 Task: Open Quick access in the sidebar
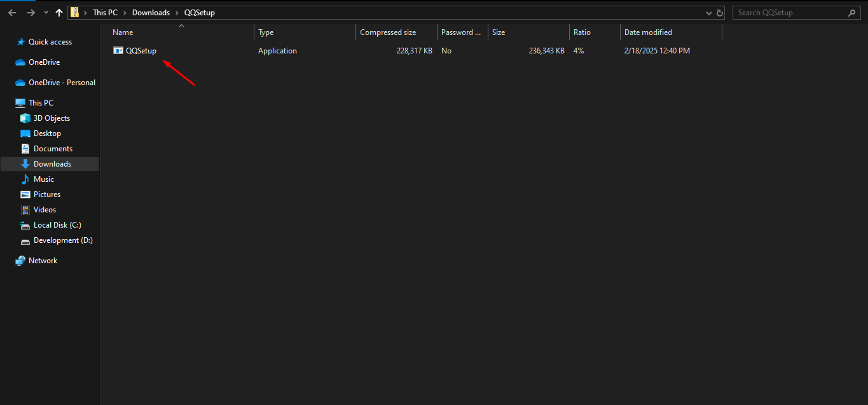point(50,42)
